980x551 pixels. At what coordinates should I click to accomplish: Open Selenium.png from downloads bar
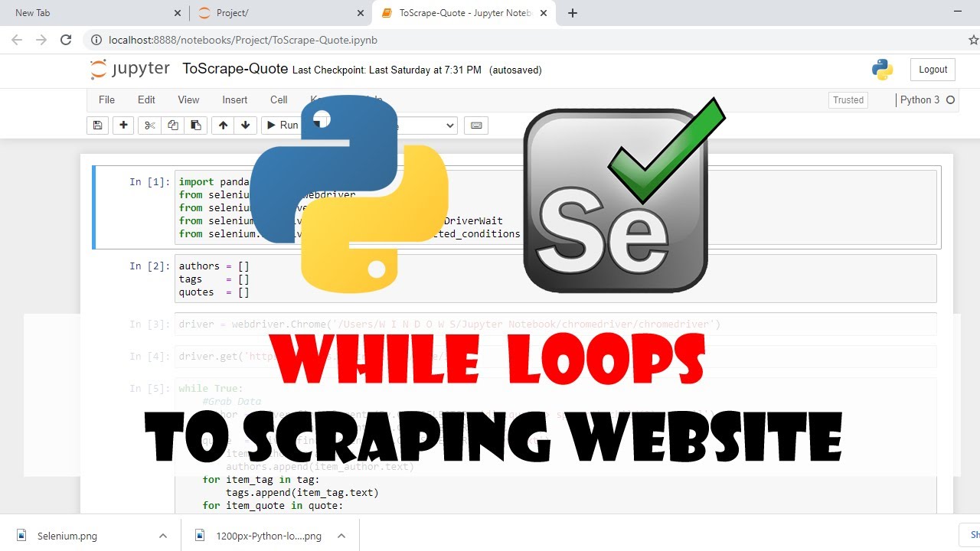coord(67,536)
